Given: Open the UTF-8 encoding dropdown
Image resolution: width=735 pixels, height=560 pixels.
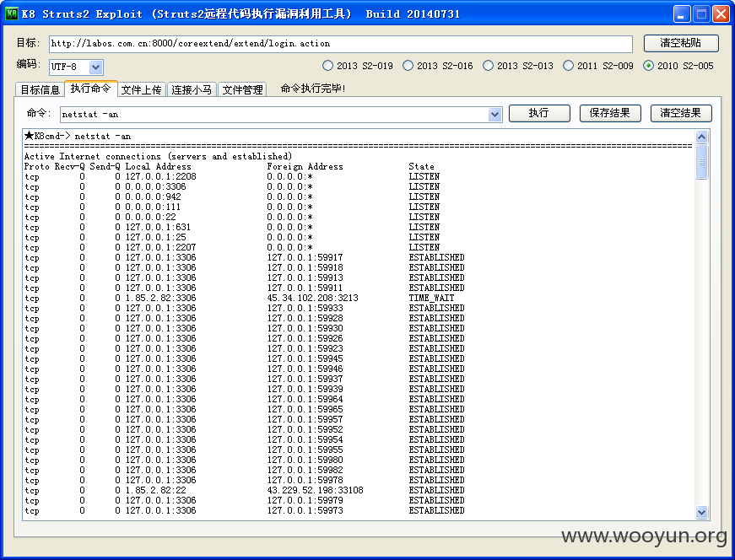Looking at the screenshot, I should 95,67.
